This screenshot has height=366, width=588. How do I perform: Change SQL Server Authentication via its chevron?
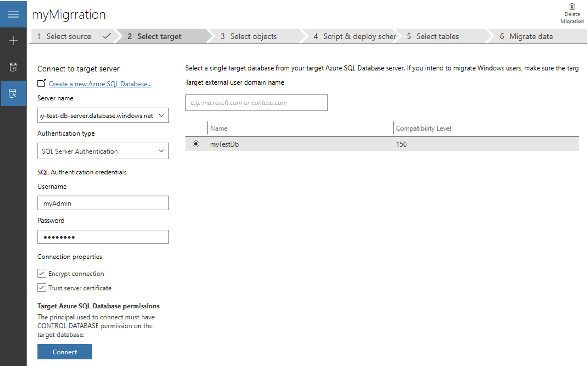pos(162,151)
